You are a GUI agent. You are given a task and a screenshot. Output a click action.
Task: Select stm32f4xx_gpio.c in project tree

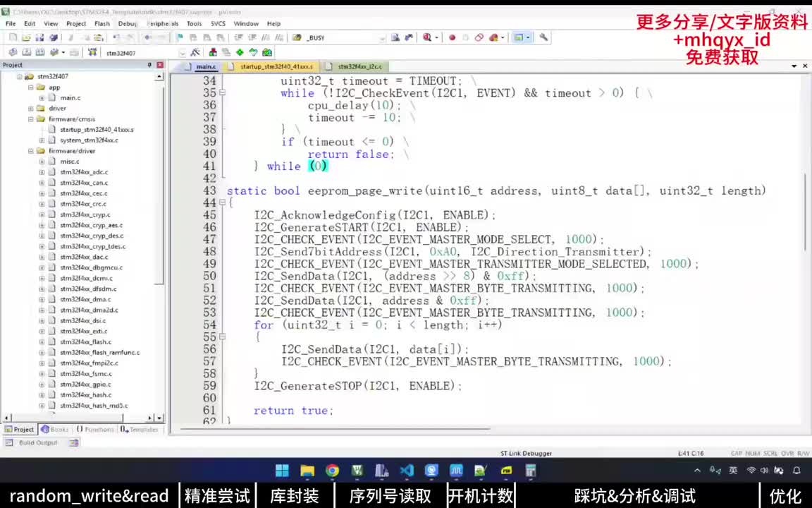point(85,384)
